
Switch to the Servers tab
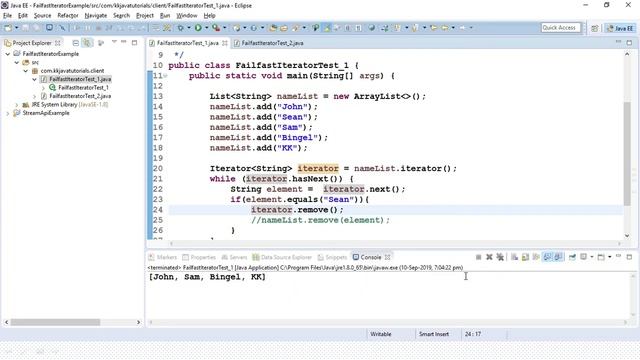pos(234,257)
